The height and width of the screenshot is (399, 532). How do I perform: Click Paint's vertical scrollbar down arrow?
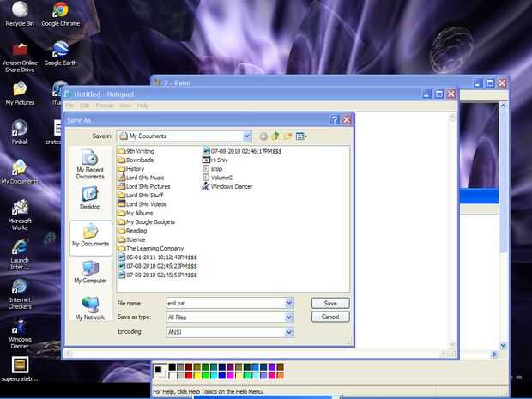click(x=503, y=346)
